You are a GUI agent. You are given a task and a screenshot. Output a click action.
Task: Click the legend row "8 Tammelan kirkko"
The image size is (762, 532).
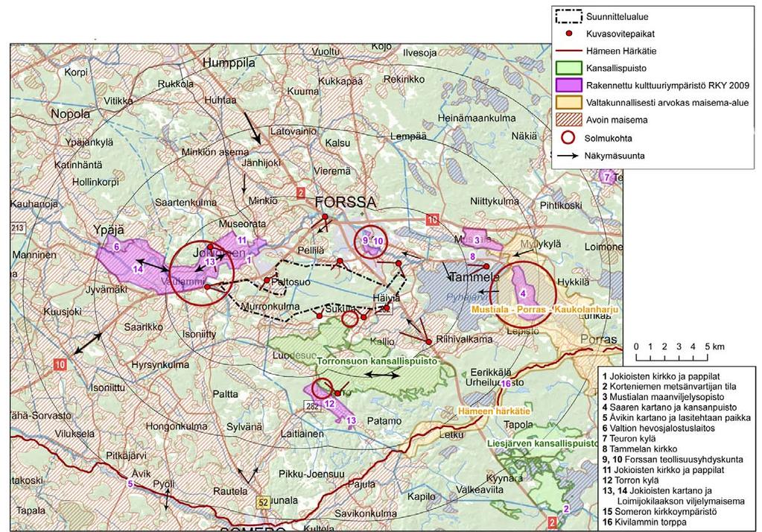[640, 449]
